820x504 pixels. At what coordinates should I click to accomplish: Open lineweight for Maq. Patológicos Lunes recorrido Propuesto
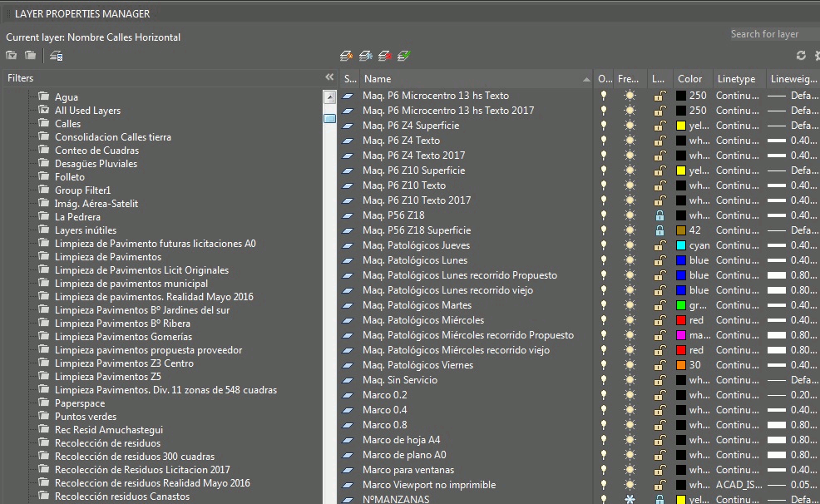(793, 275)
